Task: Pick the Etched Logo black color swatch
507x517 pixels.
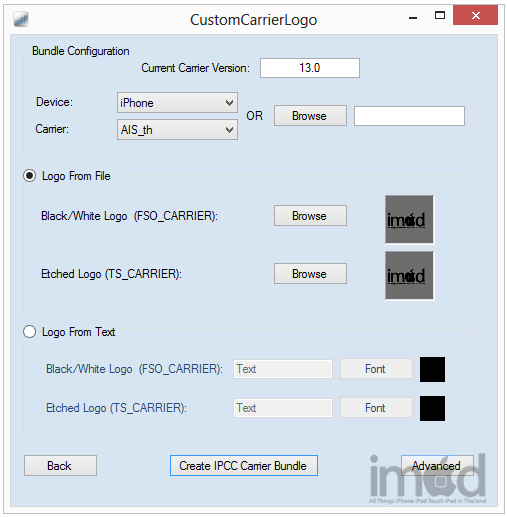Action: pyautogui.click(x=432, y=408)
